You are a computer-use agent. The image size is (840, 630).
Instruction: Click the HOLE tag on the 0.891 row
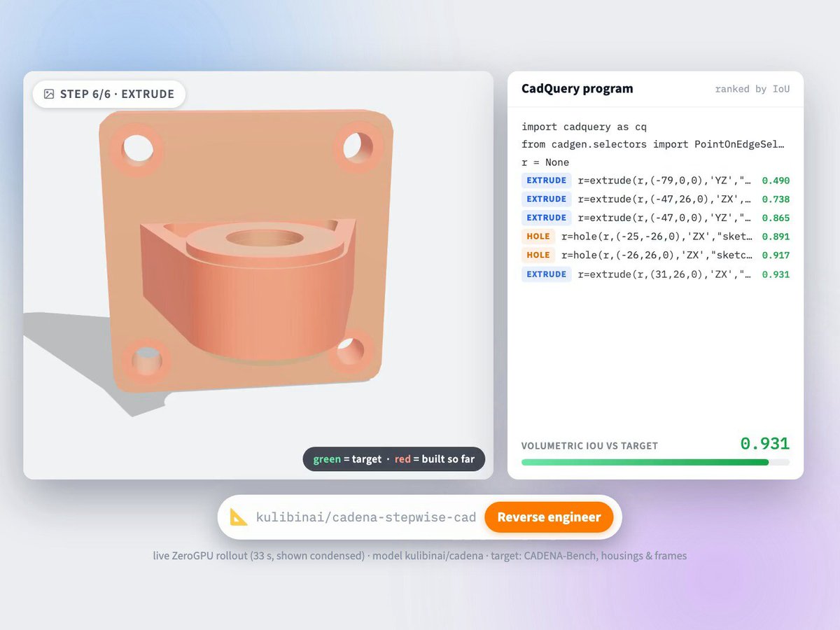pyautogui.click(x=538, y=237)
